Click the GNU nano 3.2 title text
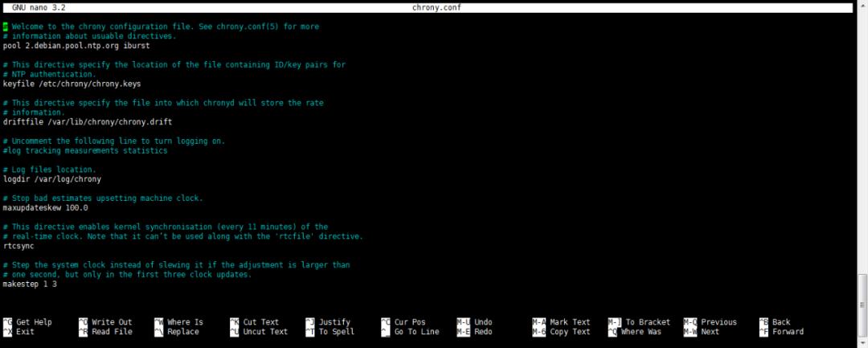868x348 pixels. pyautogui.click(x=39, y=8)
